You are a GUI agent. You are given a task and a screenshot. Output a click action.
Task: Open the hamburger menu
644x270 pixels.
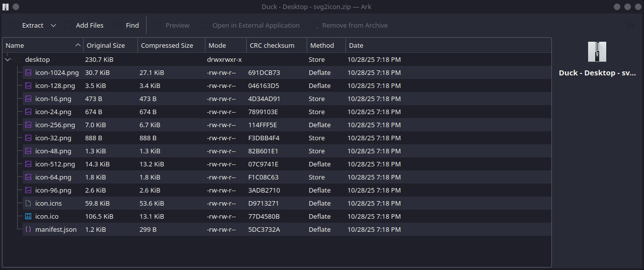pos(630,25)
